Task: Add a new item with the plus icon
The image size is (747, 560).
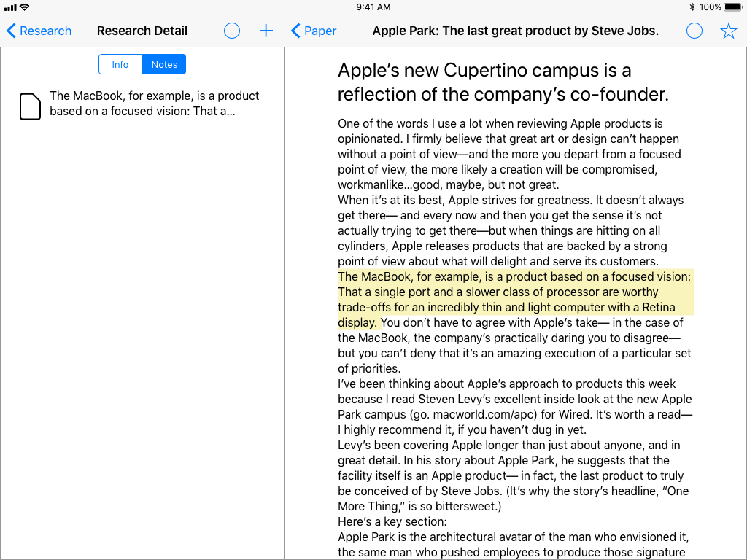Action: coord(266,31)
